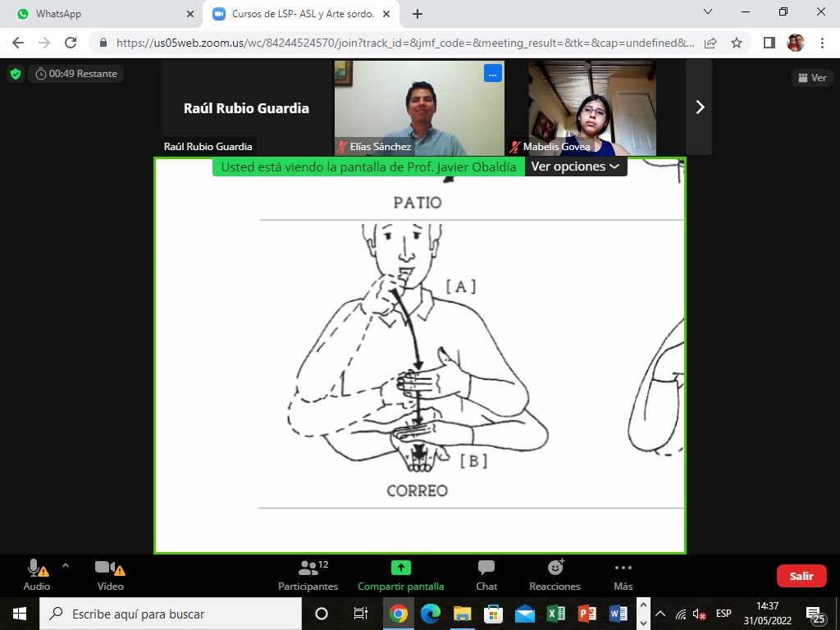The height and width of the screenshot is (630, 840).
Task: Show next participants with the right arrow
Action: pos(699,107)
